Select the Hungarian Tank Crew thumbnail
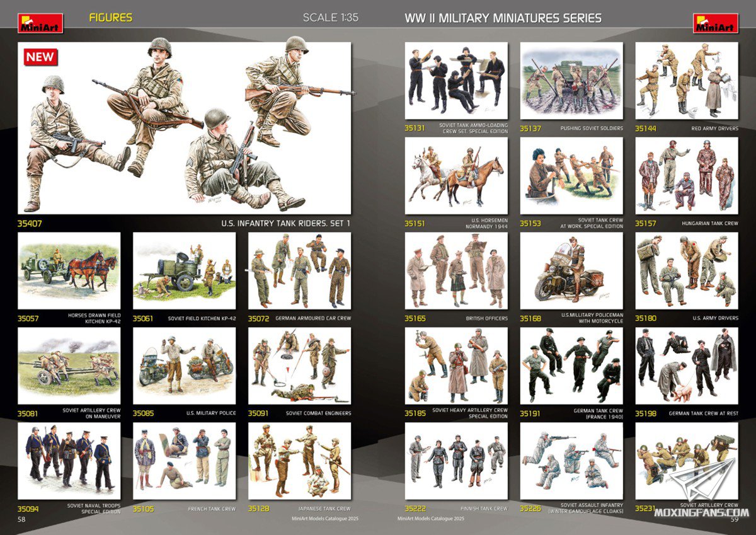The width and height of the screenshot is (756, 535). pos(687,176)
